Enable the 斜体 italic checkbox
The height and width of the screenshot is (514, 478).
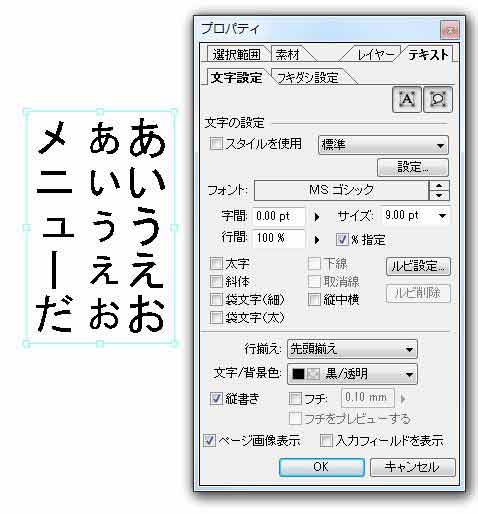(x=216, y=282)
